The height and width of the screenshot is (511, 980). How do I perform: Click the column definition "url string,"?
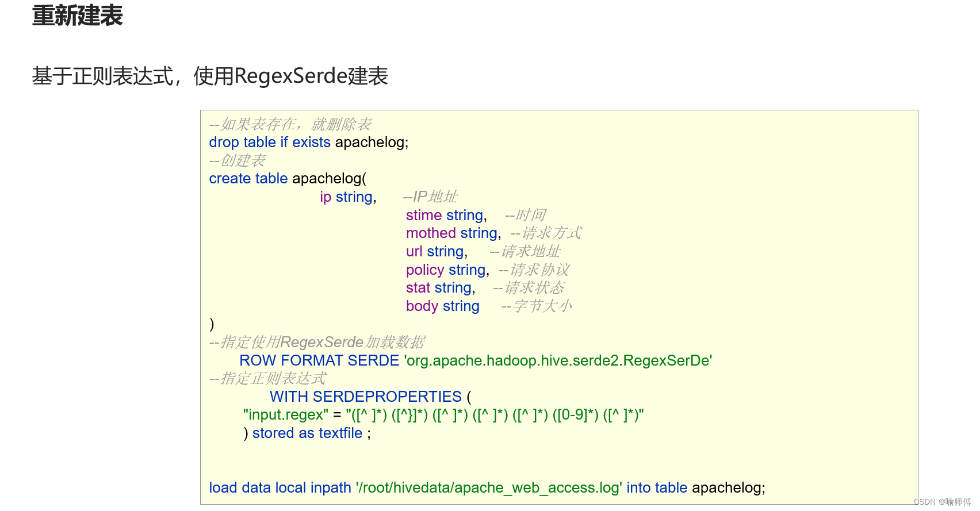(437, 252)
